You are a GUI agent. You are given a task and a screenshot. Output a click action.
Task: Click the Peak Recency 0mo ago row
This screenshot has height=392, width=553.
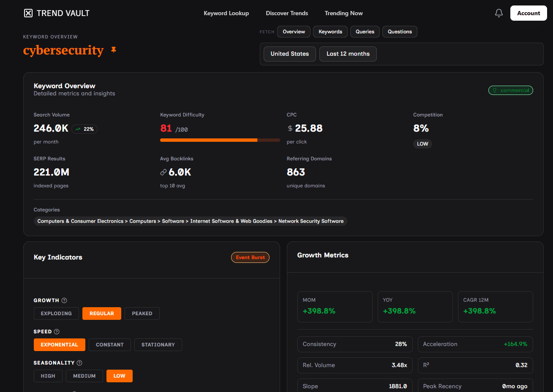coord(475,386)
